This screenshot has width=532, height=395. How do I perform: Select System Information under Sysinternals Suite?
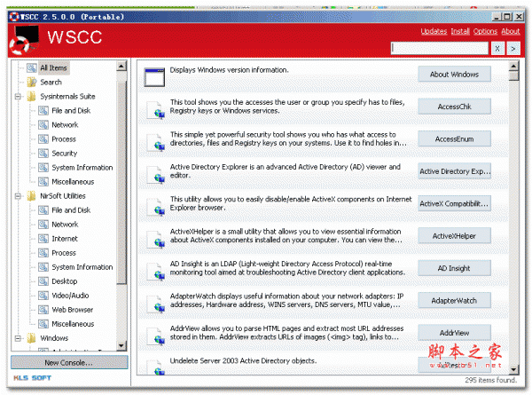point(82,168)
